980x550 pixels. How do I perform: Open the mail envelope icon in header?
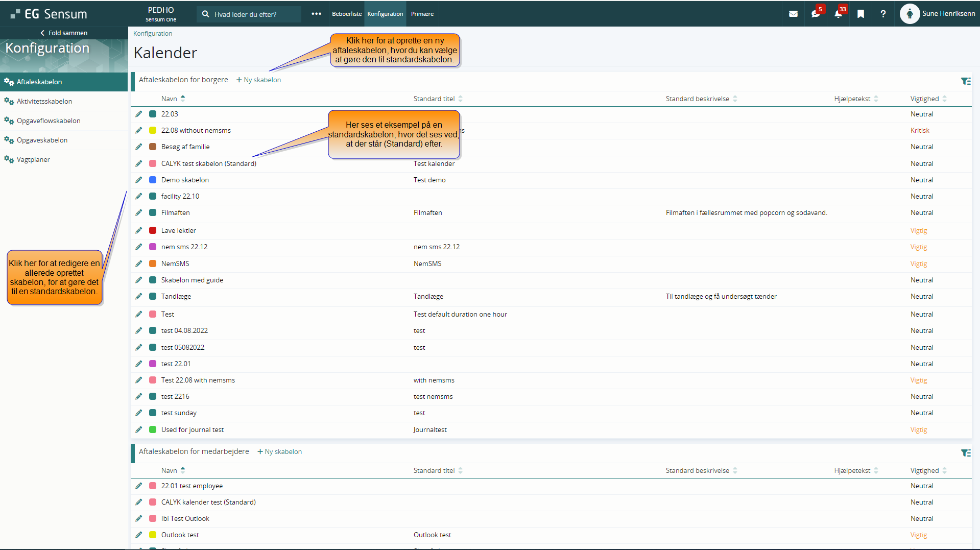pyautogui.click(x=793, y=14)
